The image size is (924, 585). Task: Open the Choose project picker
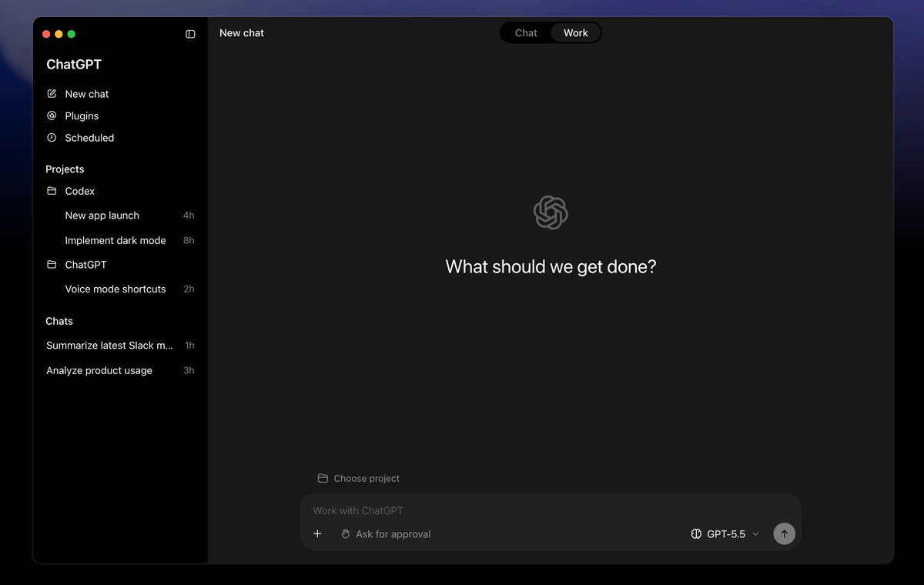point(359,478)
